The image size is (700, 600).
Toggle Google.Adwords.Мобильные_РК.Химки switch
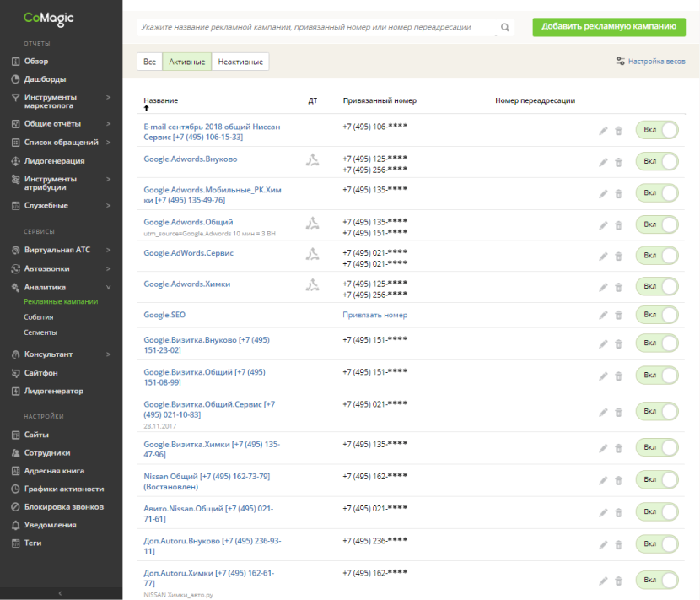pyautogui.click(x=657, y=193)
